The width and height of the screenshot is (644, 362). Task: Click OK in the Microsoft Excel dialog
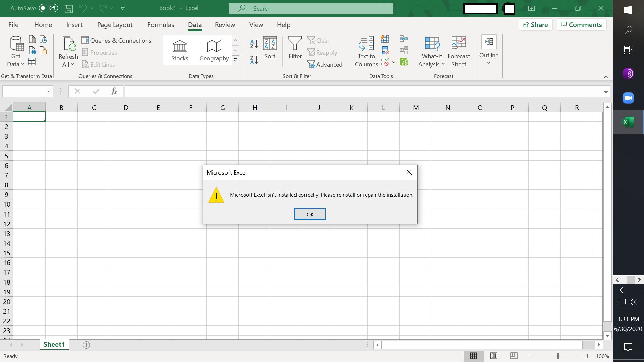[x=310, y=214]
